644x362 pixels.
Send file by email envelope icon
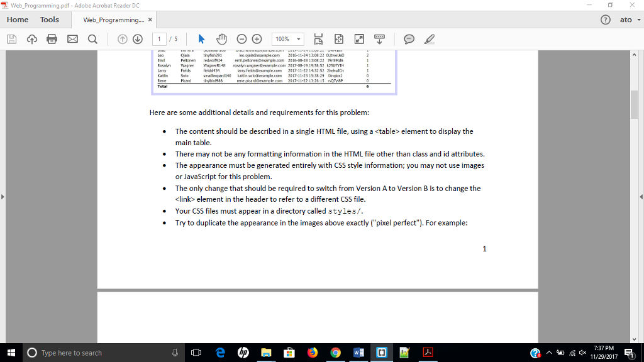tap(72, 39)
